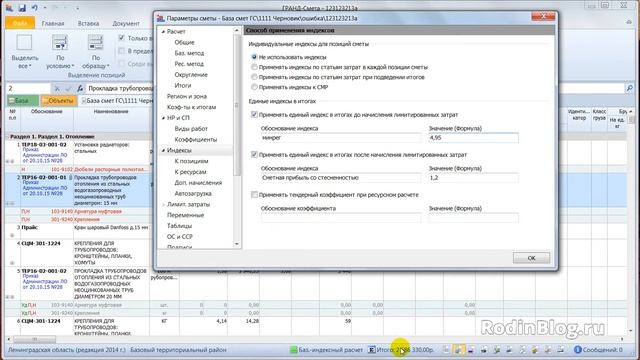The width and height of the screenshot is (640, 360).
Task: Open the undo history dropdown arrow
Action: pos(44,8)
